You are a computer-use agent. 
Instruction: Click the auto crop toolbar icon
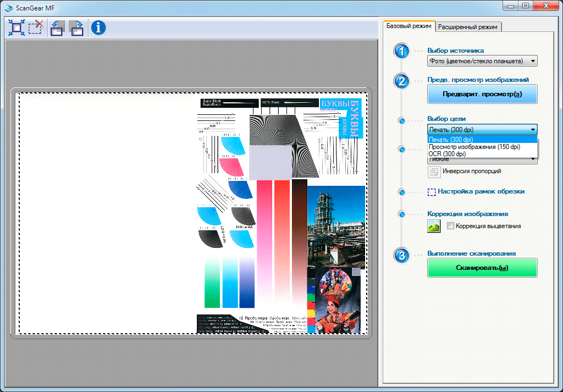coord(16,27)
